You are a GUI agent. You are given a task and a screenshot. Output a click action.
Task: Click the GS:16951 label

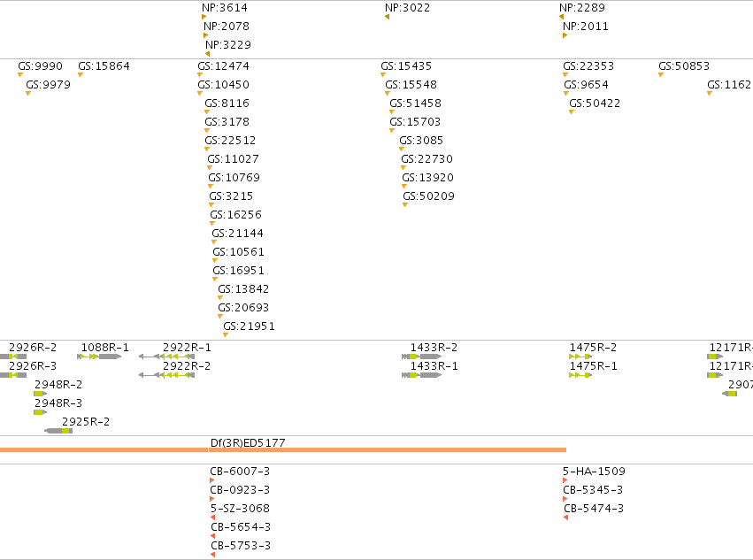(x=239, y=271)
